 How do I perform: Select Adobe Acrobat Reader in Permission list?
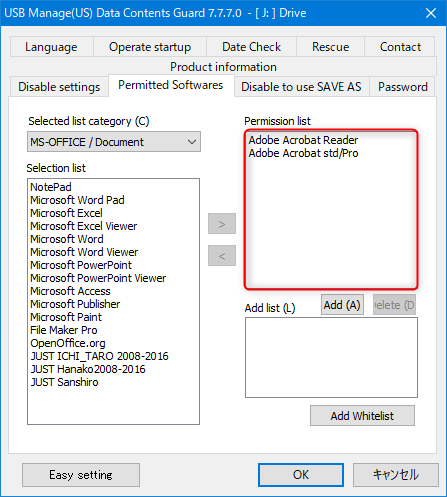coord(303,140)
